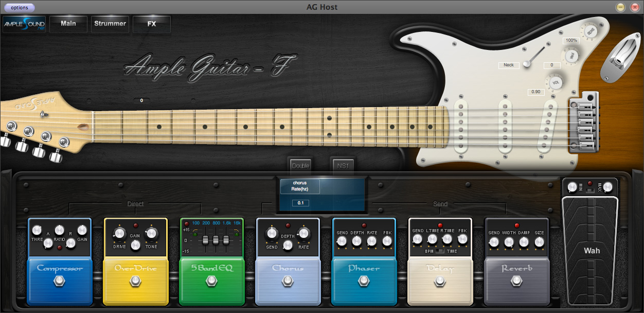Click the guitar VOL knob

click(x=556, y=81)
